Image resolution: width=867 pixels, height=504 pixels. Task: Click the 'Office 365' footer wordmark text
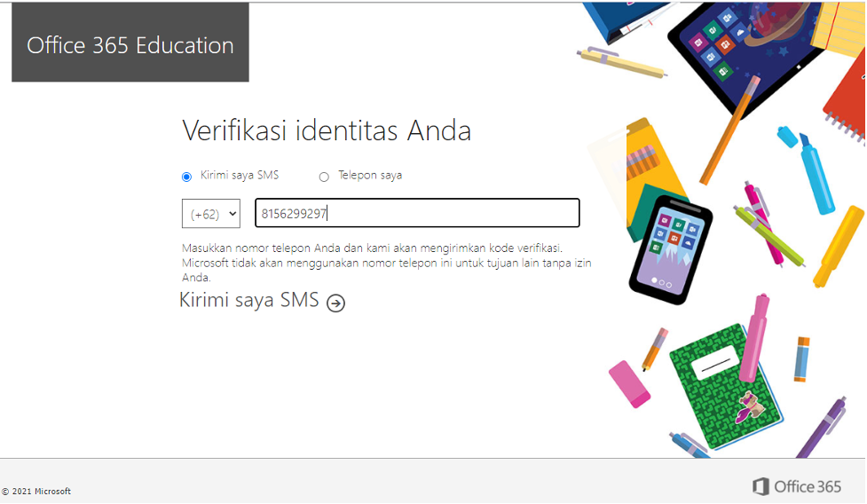[x=808, y=487]
